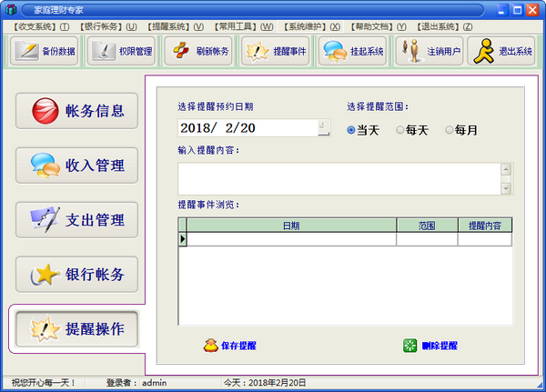Go to 支出管理 expense management
546x392 pixels.
(77, 220)
